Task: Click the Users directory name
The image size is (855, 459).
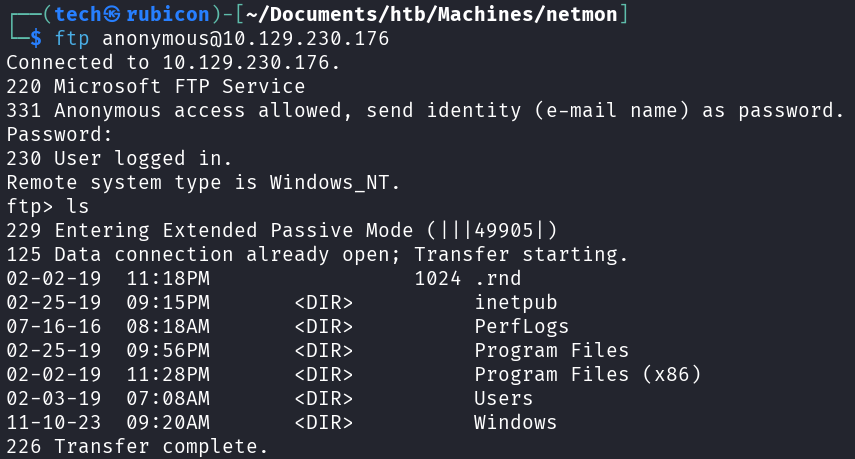Action: 503,398
